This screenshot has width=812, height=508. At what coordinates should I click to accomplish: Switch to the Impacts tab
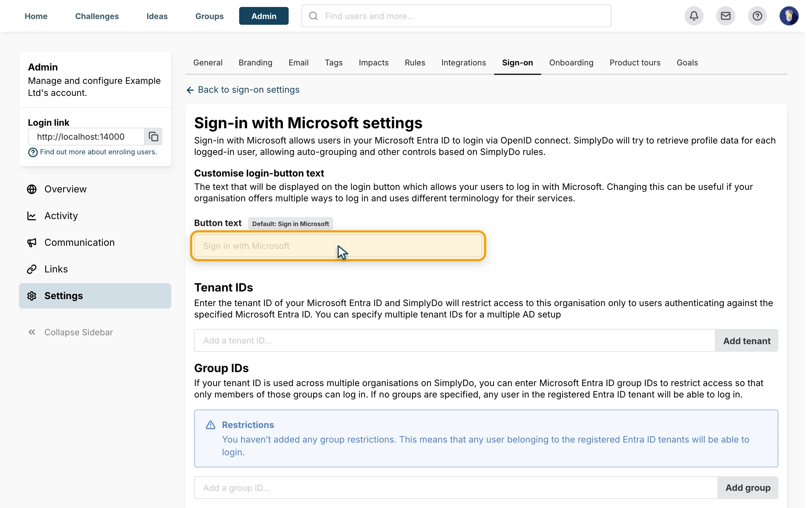point(373,63)
